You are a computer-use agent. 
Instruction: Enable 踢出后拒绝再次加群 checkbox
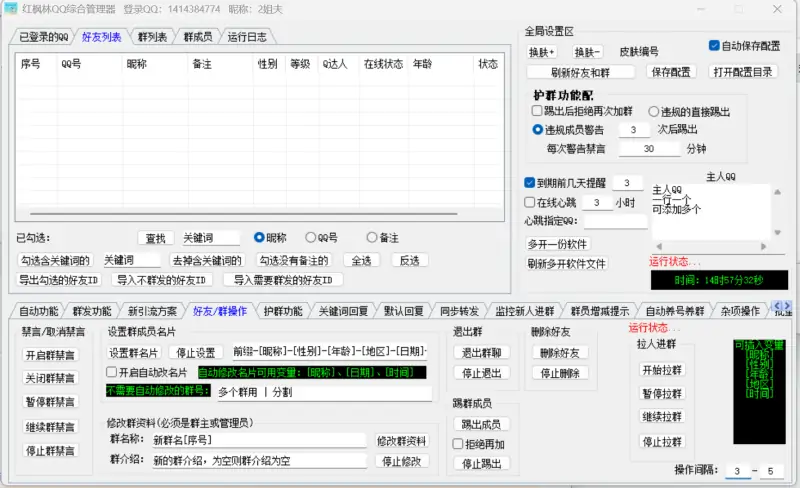tap(538, 111)
